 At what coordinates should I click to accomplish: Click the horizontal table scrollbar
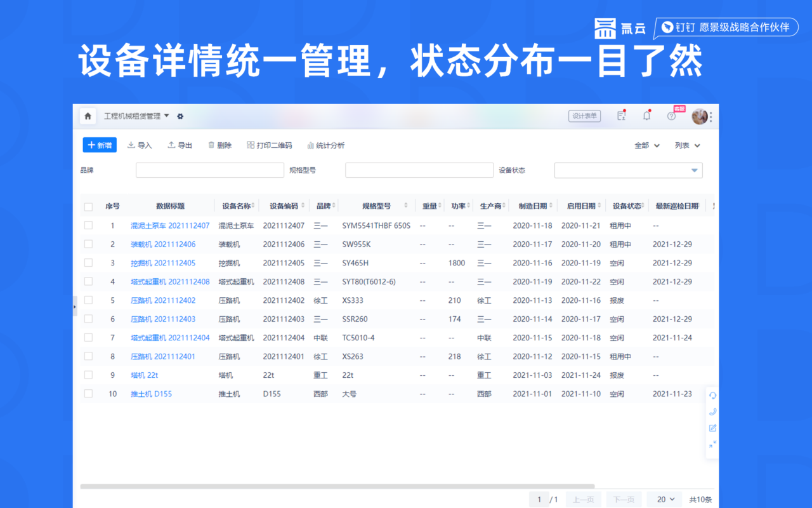pos(337,486)
